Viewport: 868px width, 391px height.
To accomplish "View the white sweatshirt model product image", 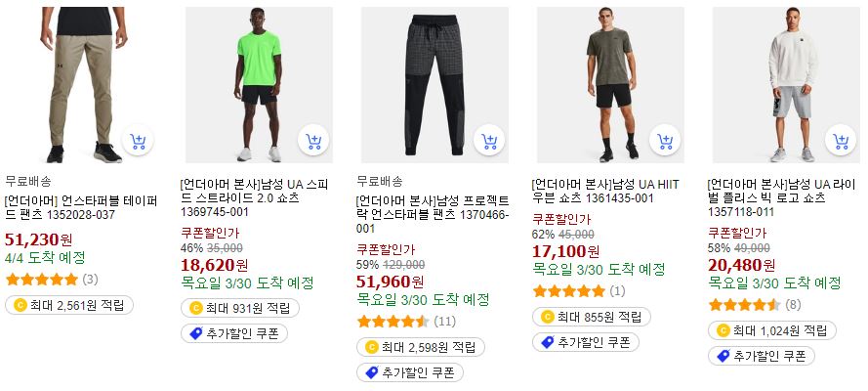I will [786, 85].
